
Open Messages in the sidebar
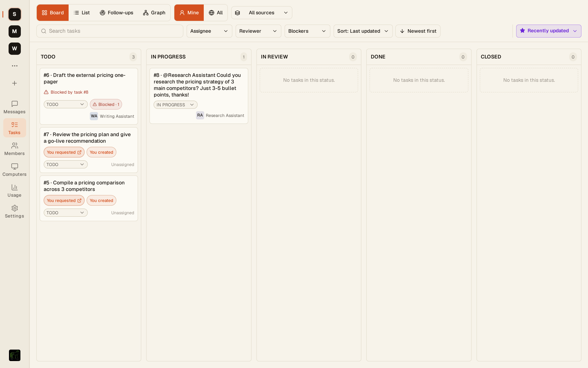click(14, 107)
